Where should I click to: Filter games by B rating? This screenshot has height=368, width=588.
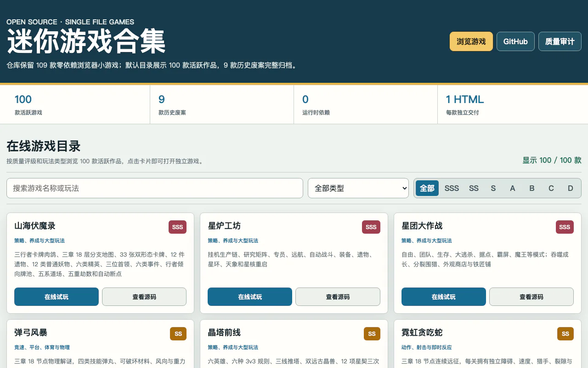pyautogui.click(x=532, y=188)
